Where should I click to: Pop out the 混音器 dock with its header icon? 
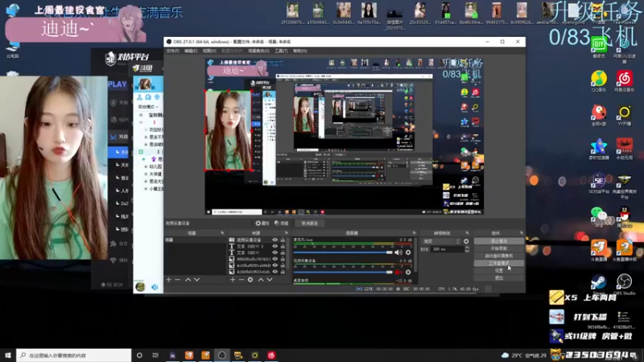pyautogui.click(x=414, y=233)
